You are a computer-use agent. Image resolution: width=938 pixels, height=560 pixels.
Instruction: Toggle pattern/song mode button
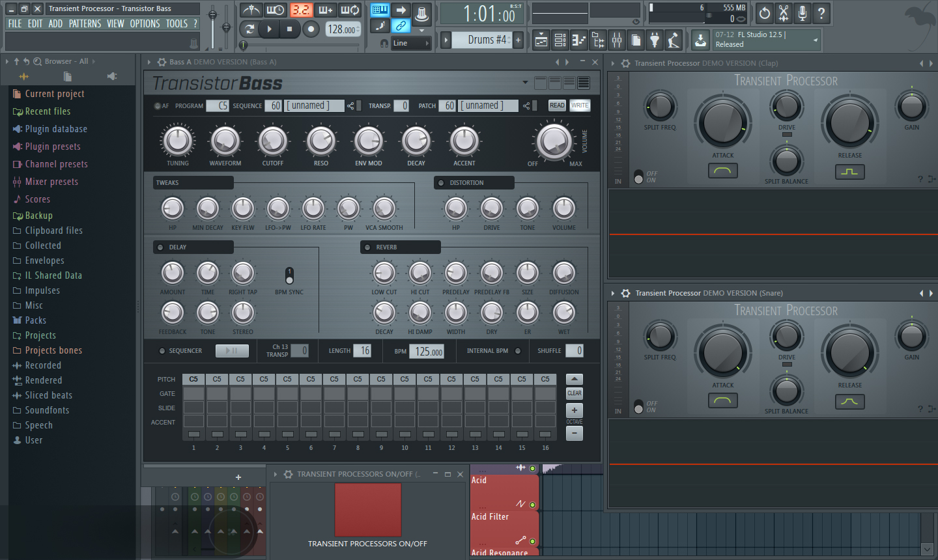[249, 29]
